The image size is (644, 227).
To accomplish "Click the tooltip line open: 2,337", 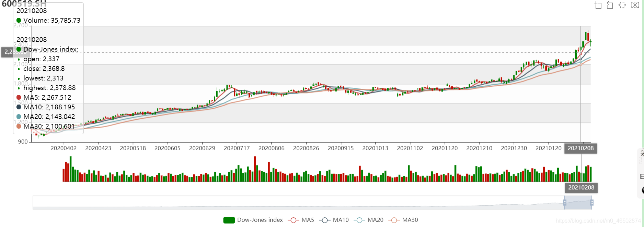I will click(x=38, y=59).
